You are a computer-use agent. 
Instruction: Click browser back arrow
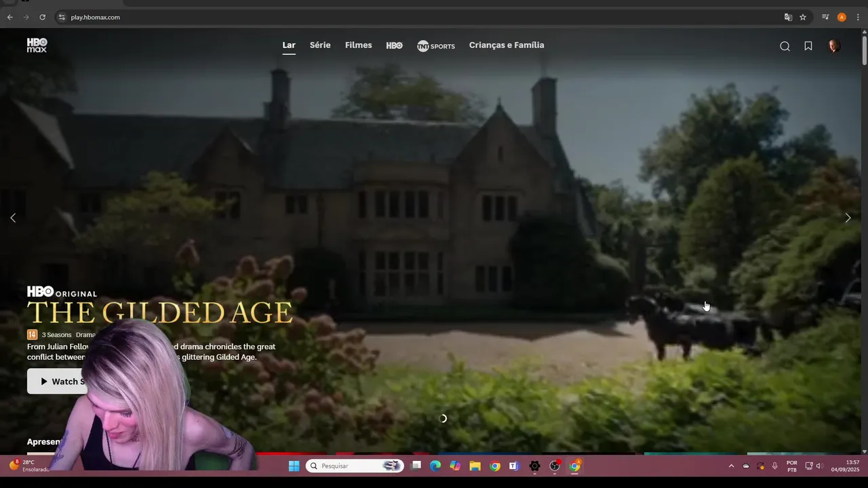pyautogui.click(x=9, y=17)
